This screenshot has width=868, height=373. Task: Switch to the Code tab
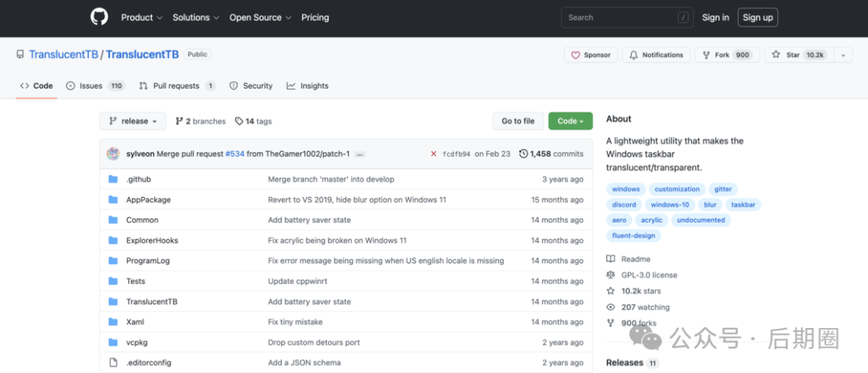[36, 86]
